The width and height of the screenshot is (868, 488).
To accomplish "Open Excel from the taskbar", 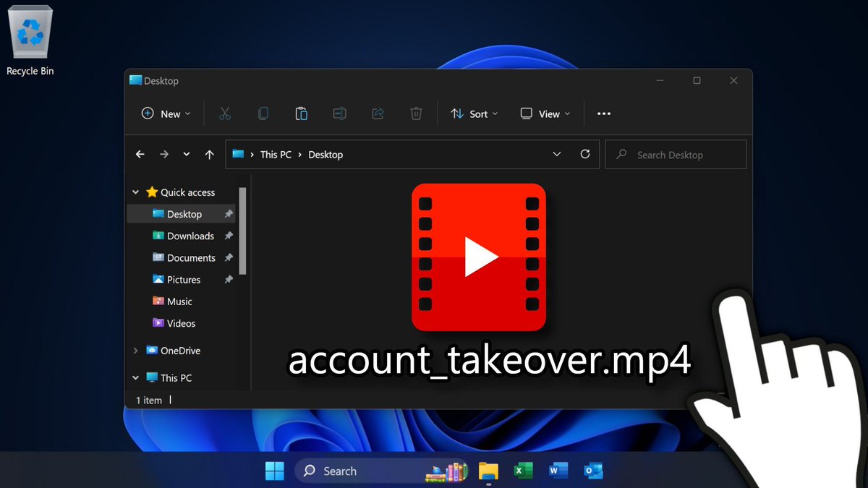I will [x=523, y=471].
